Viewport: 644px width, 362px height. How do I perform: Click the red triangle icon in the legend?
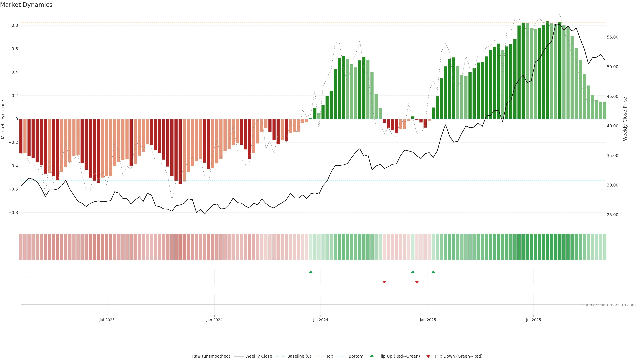tap(428, 356)
